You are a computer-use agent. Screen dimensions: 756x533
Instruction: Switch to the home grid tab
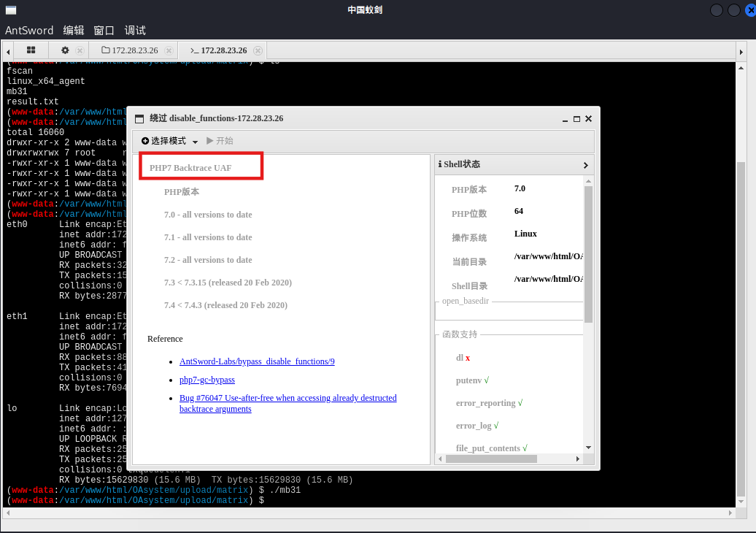(x=31, y=50)
